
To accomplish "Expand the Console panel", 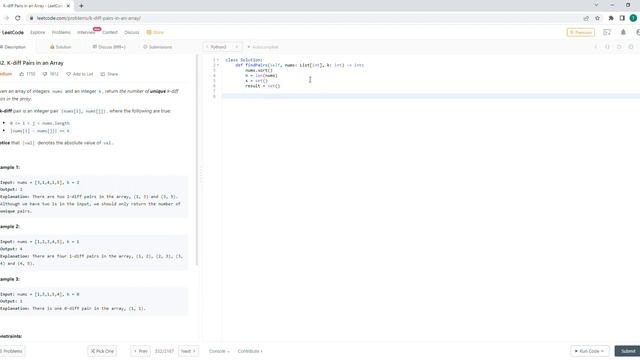I will [219, 351].
